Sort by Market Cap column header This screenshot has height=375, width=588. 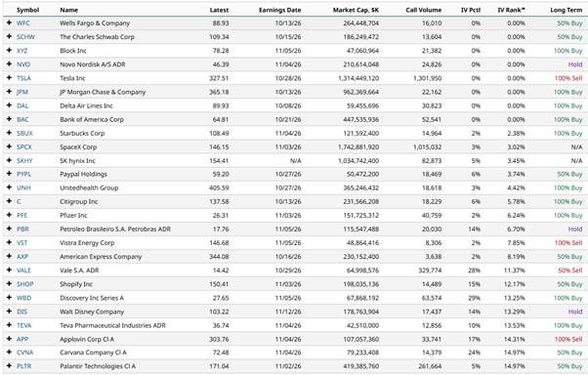[x=356, y=10]
